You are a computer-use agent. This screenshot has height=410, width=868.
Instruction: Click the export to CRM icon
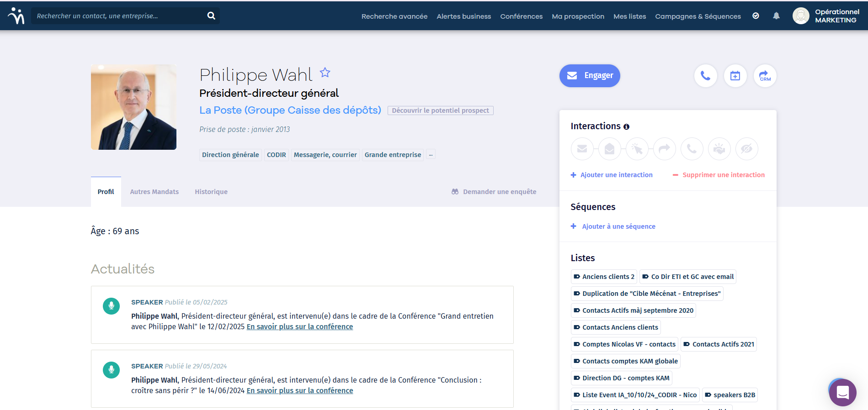pyautogui.click(x=765, y=76)
